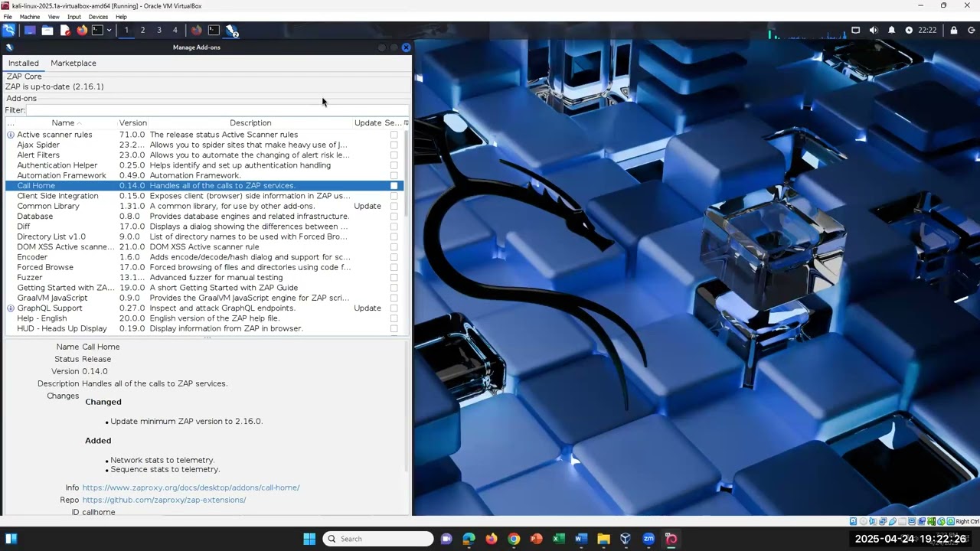Click the log out icon in Kali panel
Viewport: 980px width, 551px height.
[x=971, y=30]
